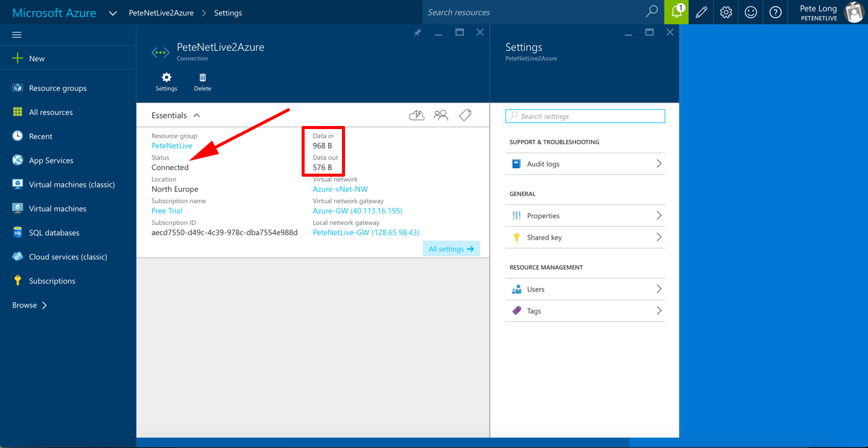
Task: Click the Search settings field
Action: pyautogui.click(x=585, y=116)
